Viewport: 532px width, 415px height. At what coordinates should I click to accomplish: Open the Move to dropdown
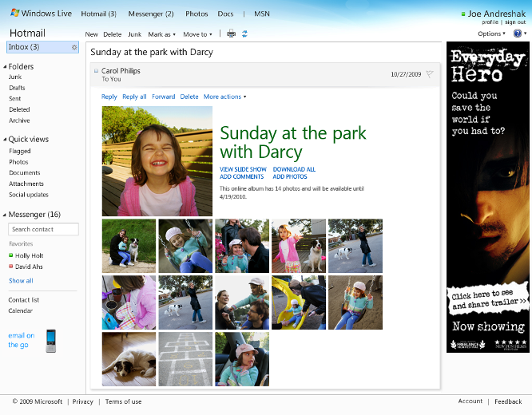pyautogui.click(x=198, y=34)
